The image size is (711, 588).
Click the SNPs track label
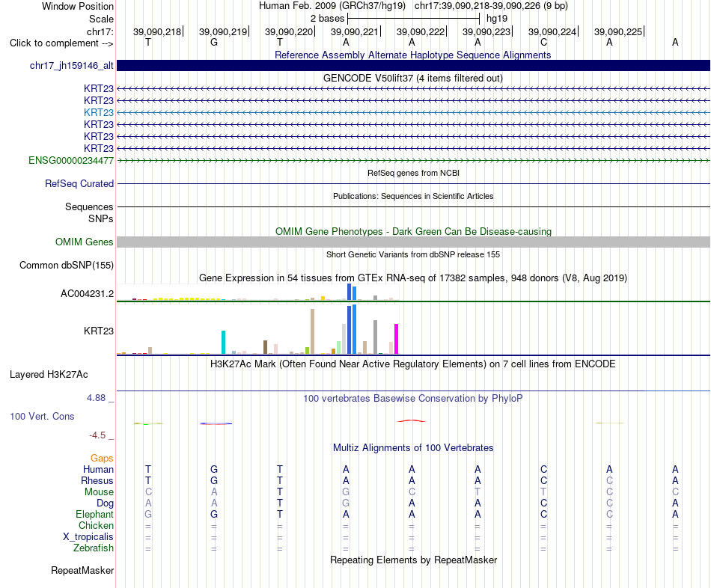[101, 218]
